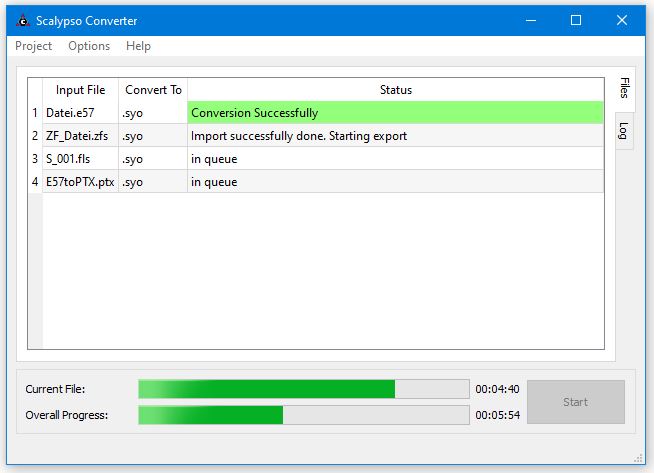654x473 pixels.
Task: Click the Conversion Successfully status cell
Action: (395, 113)
